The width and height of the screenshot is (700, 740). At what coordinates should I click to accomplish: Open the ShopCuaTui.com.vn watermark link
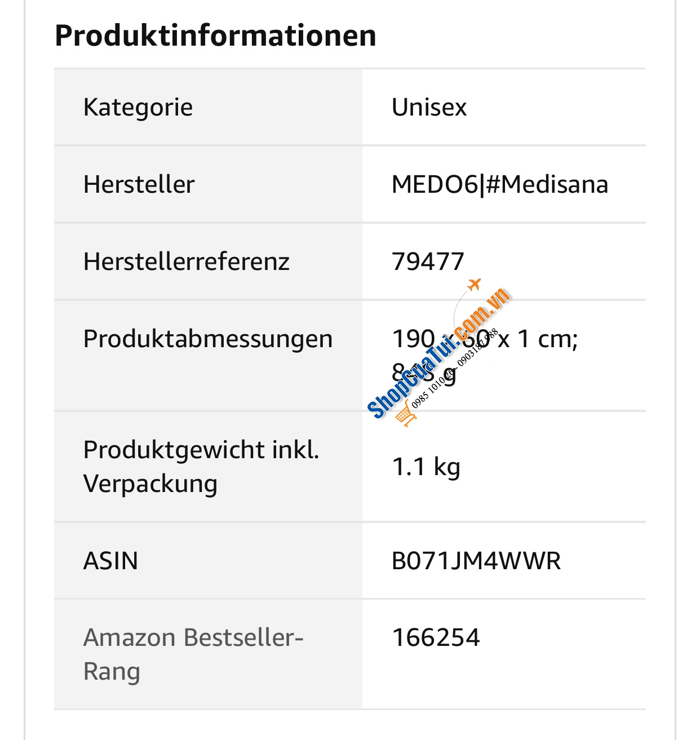[437, 355]
